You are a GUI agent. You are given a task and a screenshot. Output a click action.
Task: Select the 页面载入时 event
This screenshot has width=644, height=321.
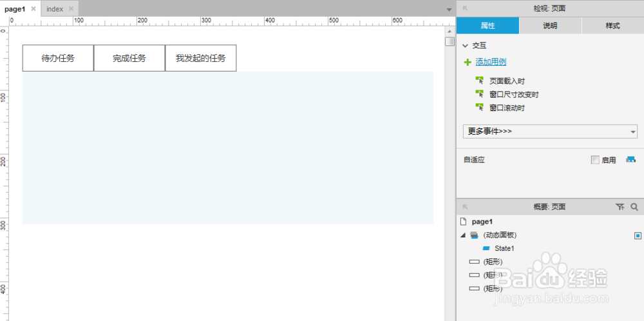(x=507, y=81)
